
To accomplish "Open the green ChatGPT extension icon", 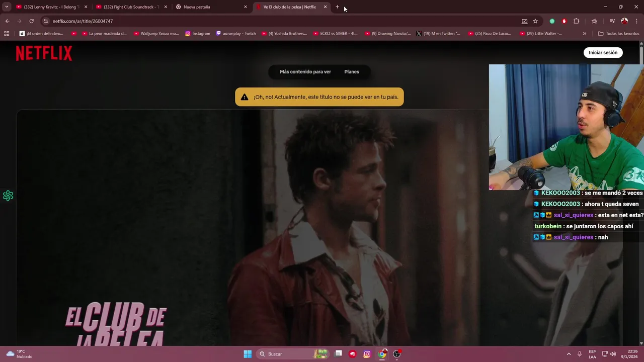I will (552, 21).
